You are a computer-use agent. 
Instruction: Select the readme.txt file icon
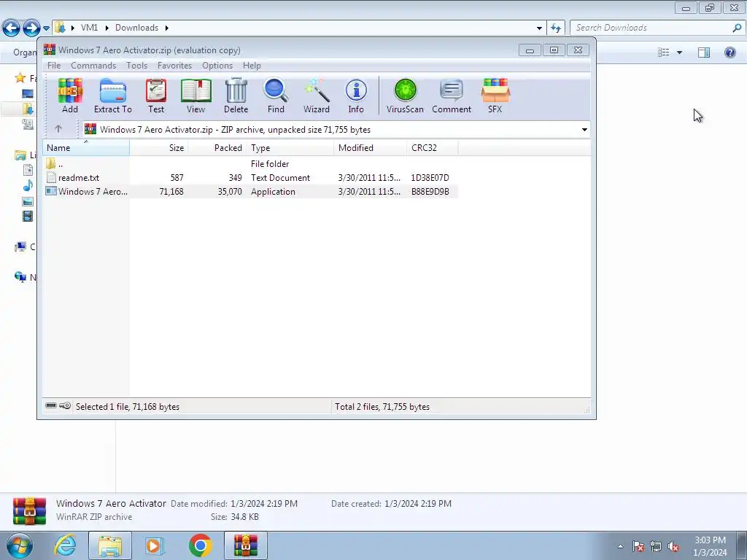(x=51, y=178)
